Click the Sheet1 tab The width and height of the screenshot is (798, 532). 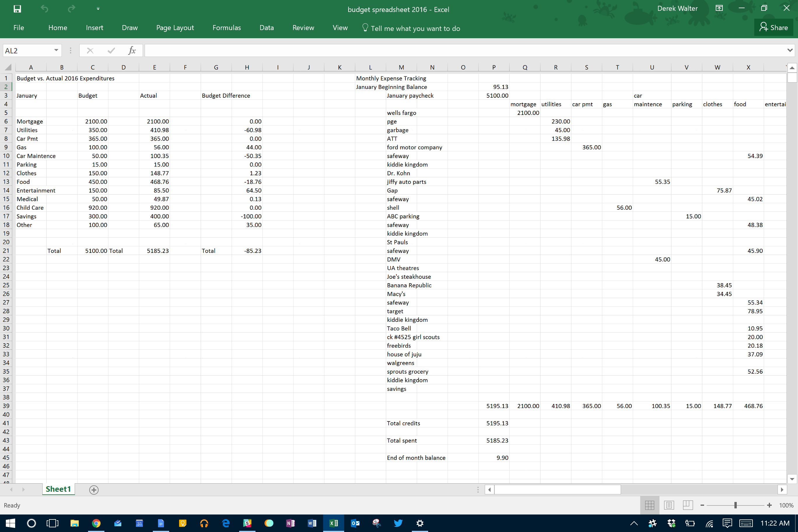[x=58, y=489]
